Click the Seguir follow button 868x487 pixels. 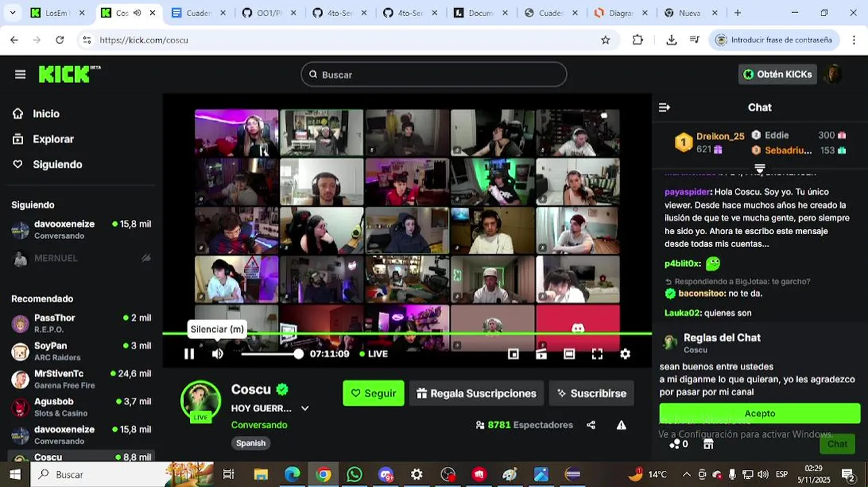coord(373,393)
